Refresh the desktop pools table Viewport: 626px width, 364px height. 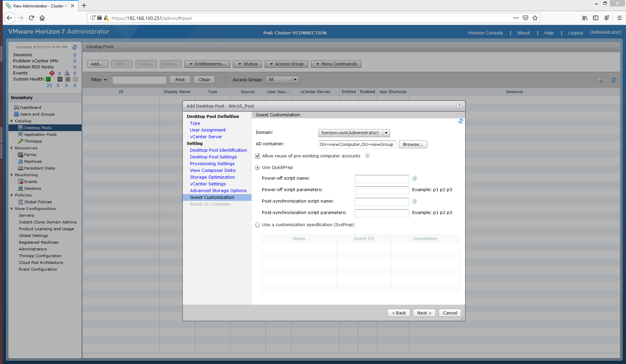tap(614, 80)
